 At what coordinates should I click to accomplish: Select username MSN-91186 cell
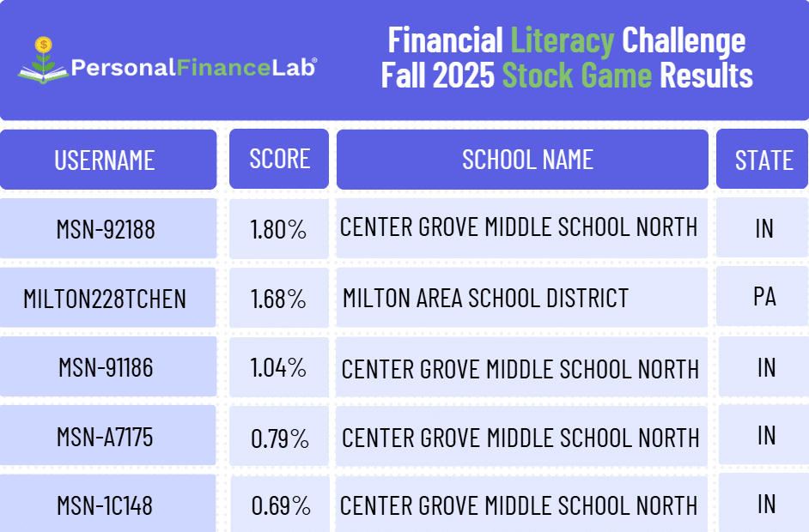[106, 368]
